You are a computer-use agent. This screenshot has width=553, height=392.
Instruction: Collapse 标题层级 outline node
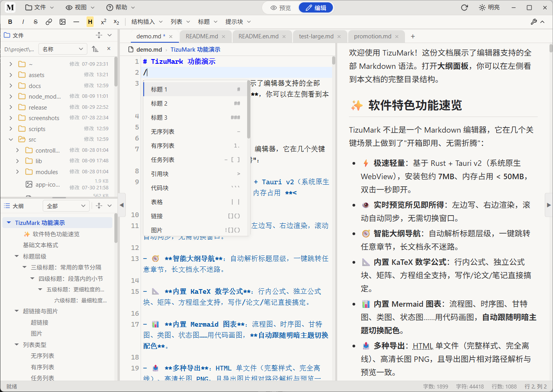[x=16, y=256]
